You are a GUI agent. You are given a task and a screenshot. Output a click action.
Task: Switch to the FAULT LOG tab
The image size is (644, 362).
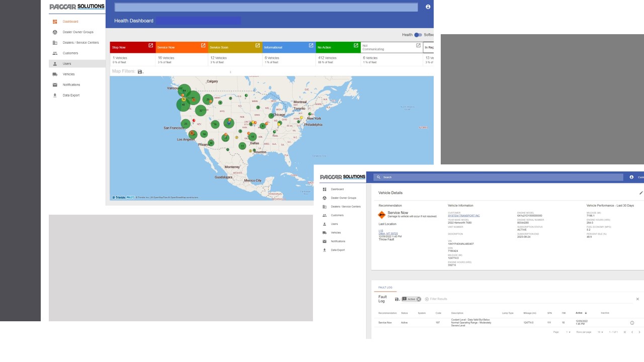(x=385, y=288)
